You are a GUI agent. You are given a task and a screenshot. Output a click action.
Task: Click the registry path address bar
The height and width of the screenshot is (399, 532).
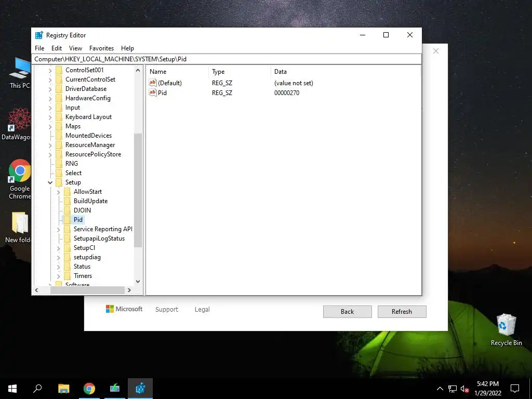(227, 59)
